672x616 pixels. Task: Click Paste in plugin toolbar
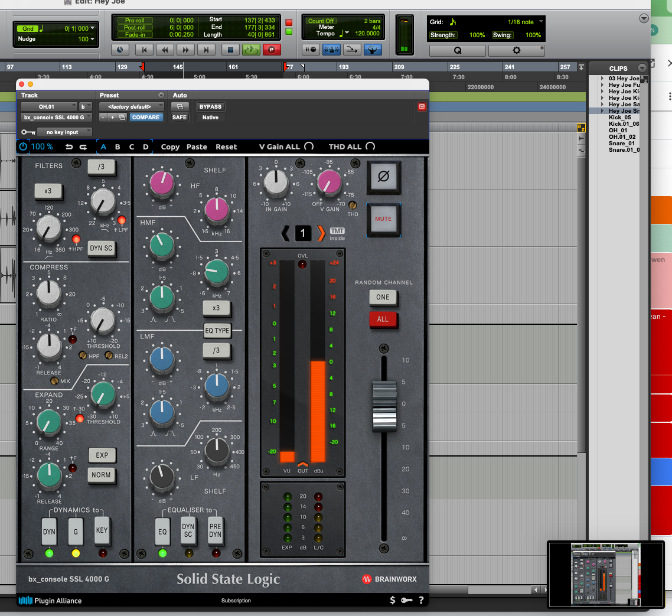pos(197,146)
